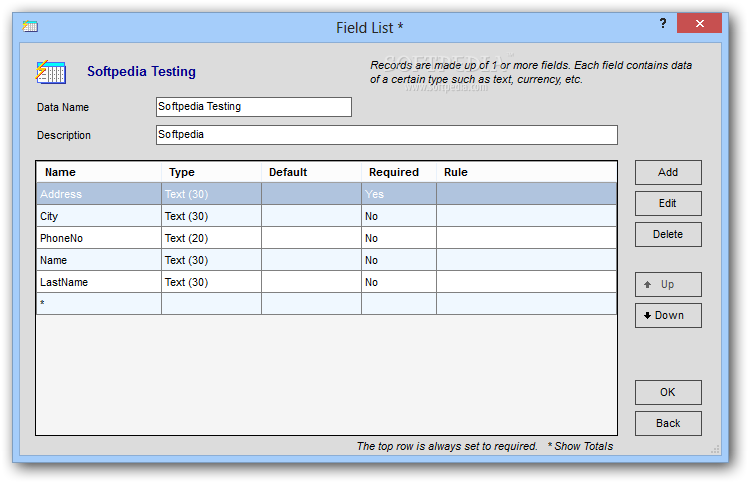749x483 pixels.
Task: Click the Description label
Action: [x=64, y=136]
